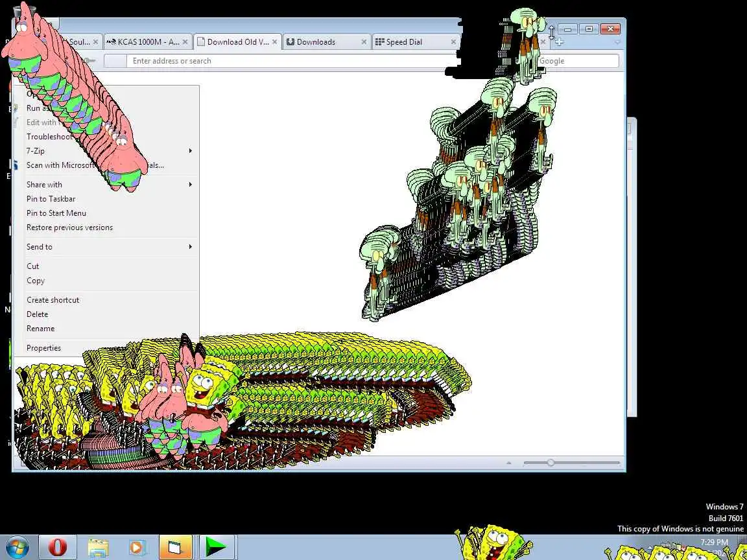Click the Downloads tab icon
The width and height of the screenshot is (747, 560).
click(x=290, y=42)
